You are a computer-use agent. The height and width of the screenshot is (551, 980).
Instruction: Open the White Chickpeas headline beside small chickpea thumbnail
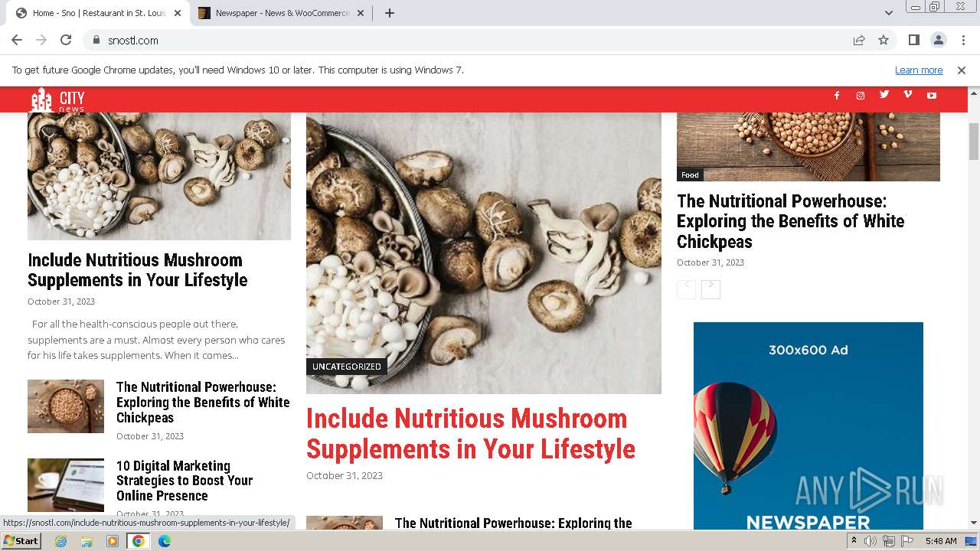click(x=203, y=403)
